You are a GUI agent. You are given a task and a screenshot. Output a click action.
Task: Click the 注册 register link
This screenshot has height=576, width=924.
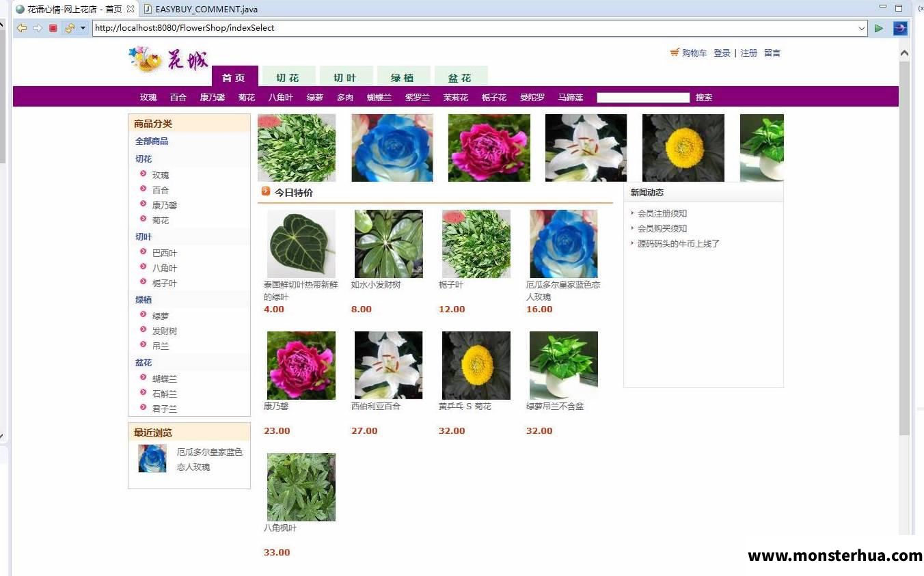[748, 53]
